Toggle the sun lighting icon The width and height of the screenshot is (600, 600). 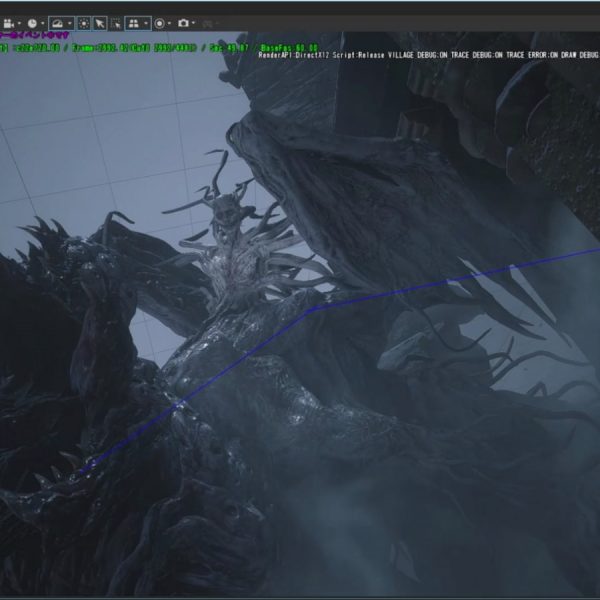[x=83, y=23]
